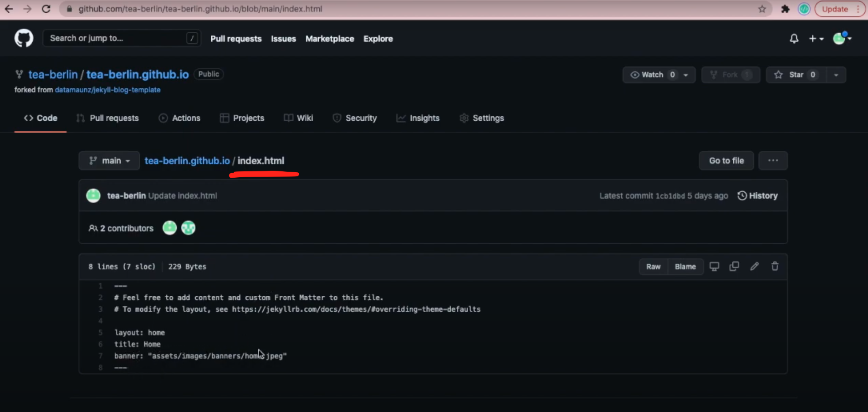Copy raw contents with the copy icon
The height and width of the screenshot is (412, 868).
click(734, 266)
